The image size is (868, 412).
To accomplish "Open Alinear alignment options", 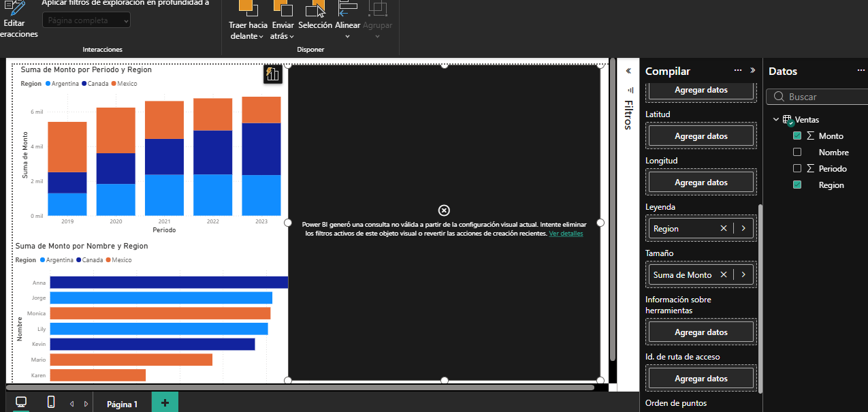I will coord(347,20).
